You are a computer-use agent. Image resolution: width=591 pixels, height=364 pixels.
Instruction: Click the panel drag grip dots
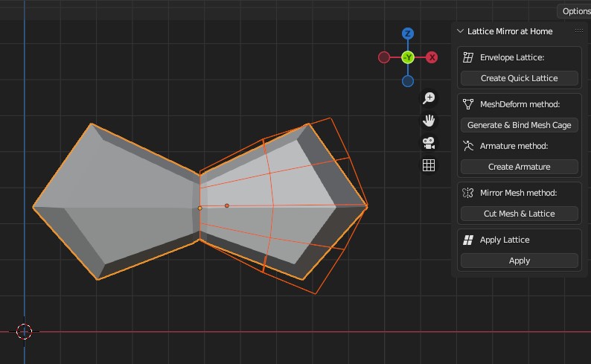tap(579, 31)
